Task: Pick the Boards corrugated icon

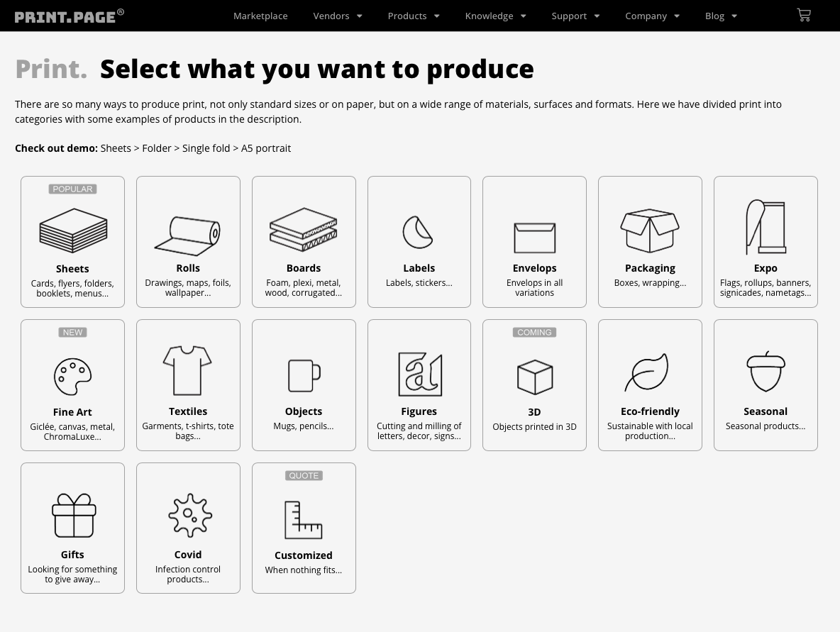Action: click(x=304, y=230)
